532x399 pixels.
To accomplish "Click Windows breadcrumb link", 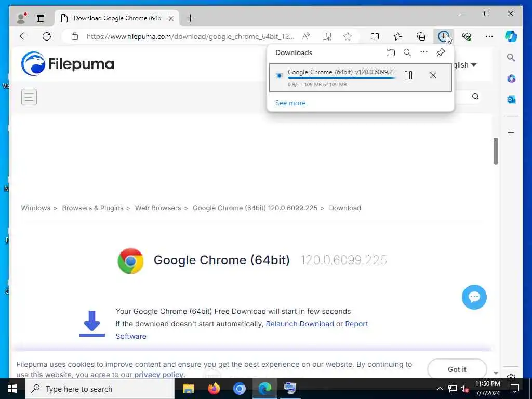I will pyautogui.click(x=36, y=208).
